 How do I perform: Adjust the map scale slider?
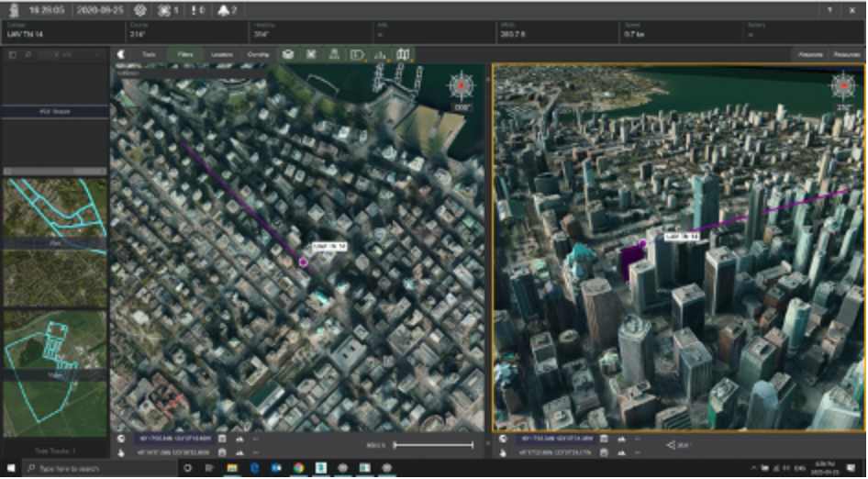click(433, 445)
